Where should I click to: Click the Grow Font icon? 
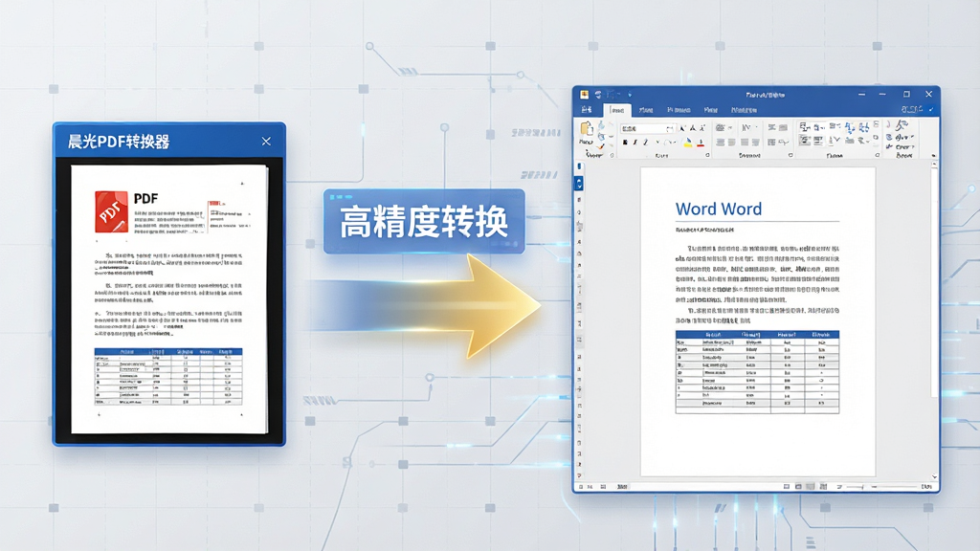pos(681,129)
